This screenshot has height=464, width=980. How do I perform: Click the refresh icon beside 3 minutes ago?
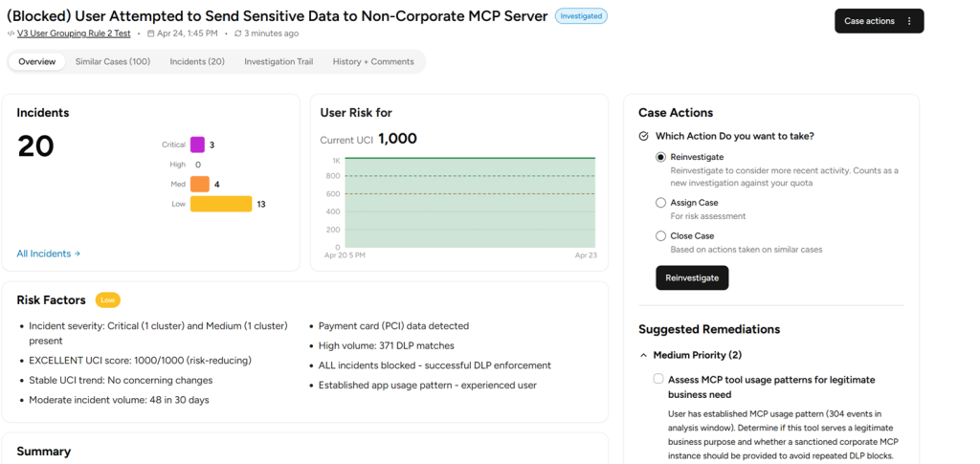[237, 33]
